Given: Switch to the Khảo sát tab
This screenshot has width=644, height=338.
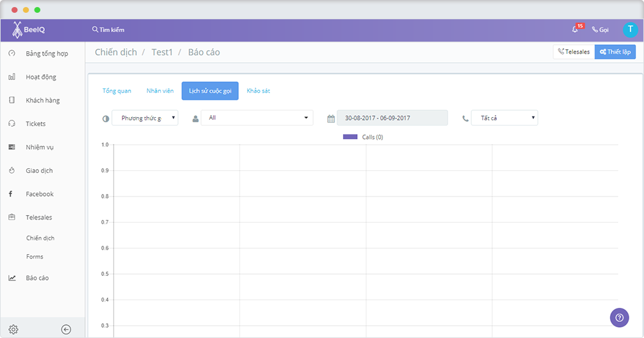Looking at the screenshot, I should (x=258, y=91).
